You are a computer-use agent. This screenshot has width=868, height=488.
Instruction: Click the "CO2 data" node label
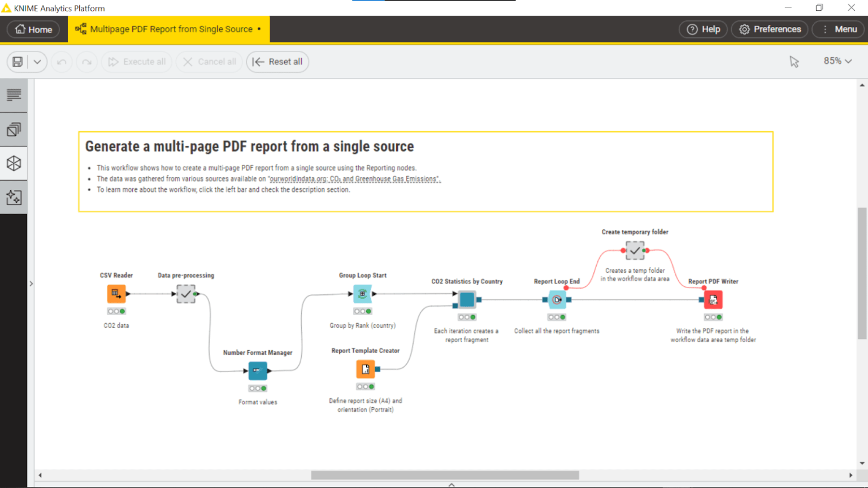116,326
